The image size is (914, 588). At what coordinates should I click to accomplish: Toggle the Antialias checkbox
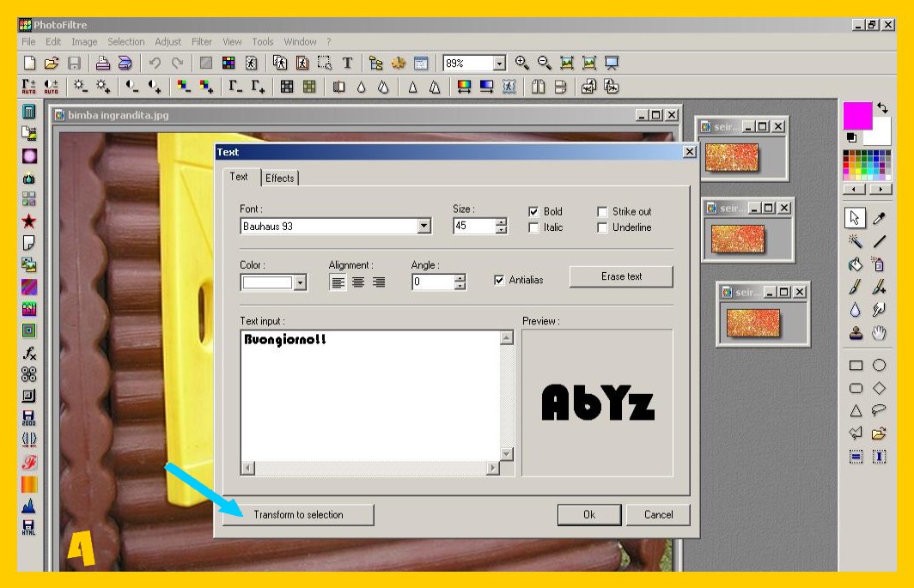[499, 280]
